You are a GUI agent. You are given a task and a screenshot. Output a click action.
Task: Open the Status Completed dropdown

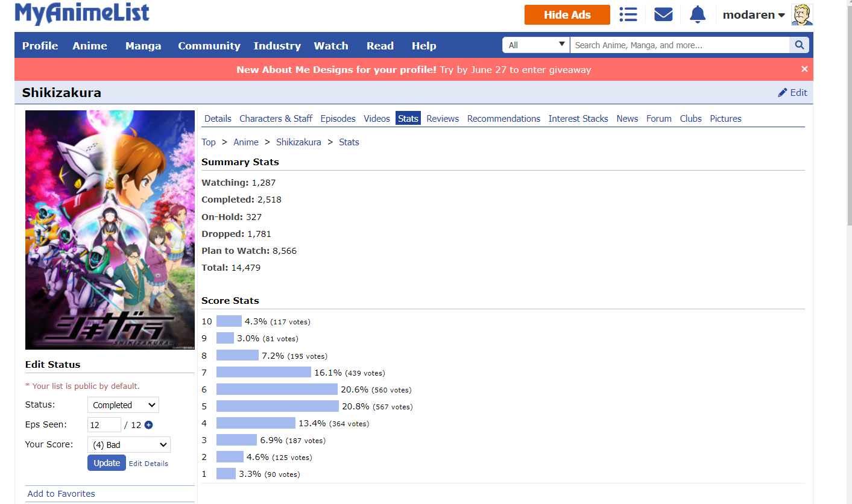point(123,405)
